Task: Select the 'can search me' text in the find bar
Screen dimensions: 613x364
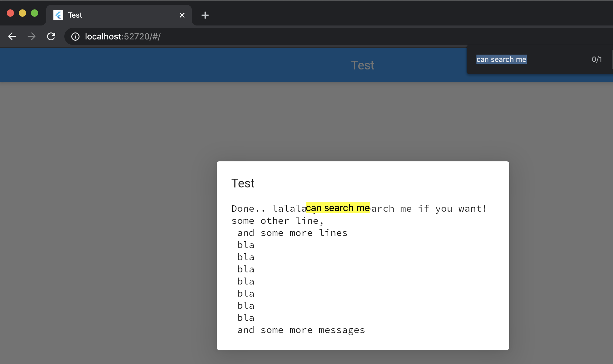Action: (x=501, y=59)
